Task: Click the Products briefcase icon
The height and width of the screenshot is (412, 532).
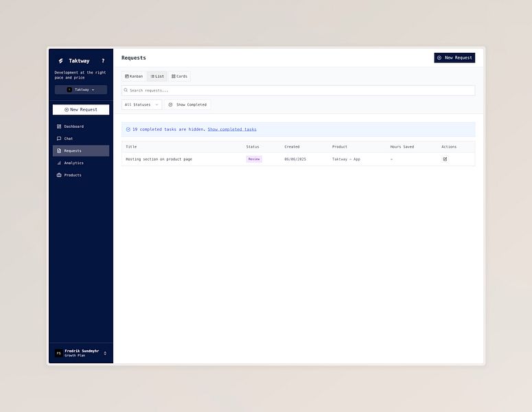Action: click(59, 175)
